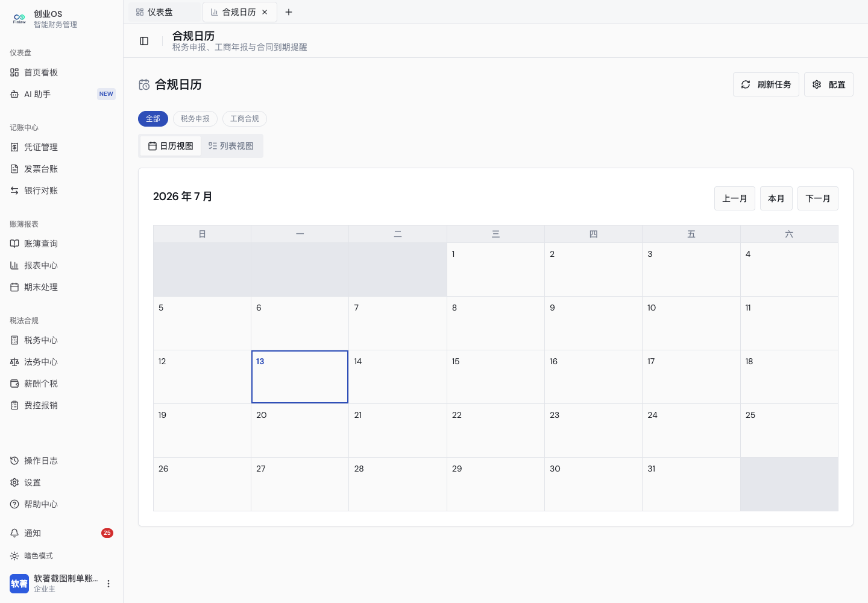
Task: Click 刷新任务 button
Action: click(x=766, y=84)
